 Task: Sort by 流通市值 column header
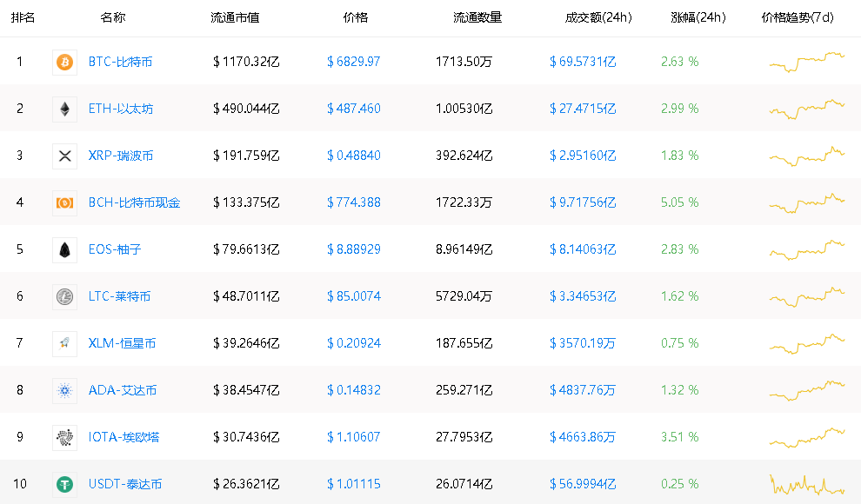coord(235,17)
